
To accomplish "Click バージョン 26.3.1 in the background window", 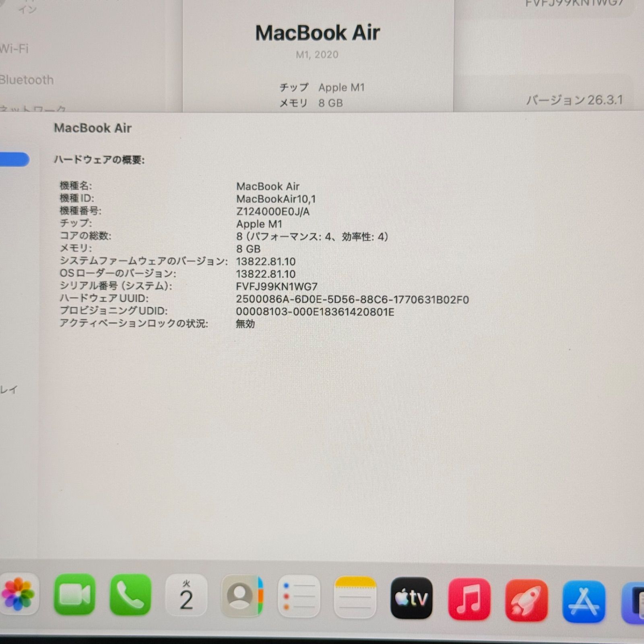I will [575, 100].
